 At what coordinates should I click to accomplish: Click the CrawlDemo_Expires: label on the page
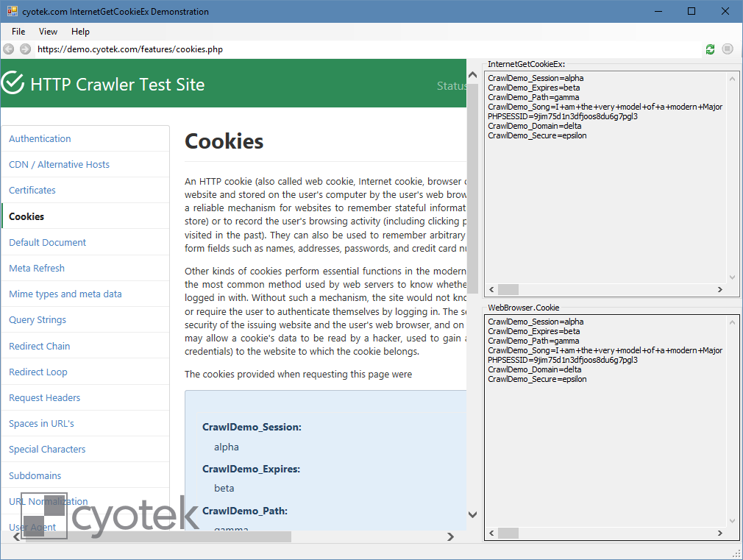[x=251, y=469]
